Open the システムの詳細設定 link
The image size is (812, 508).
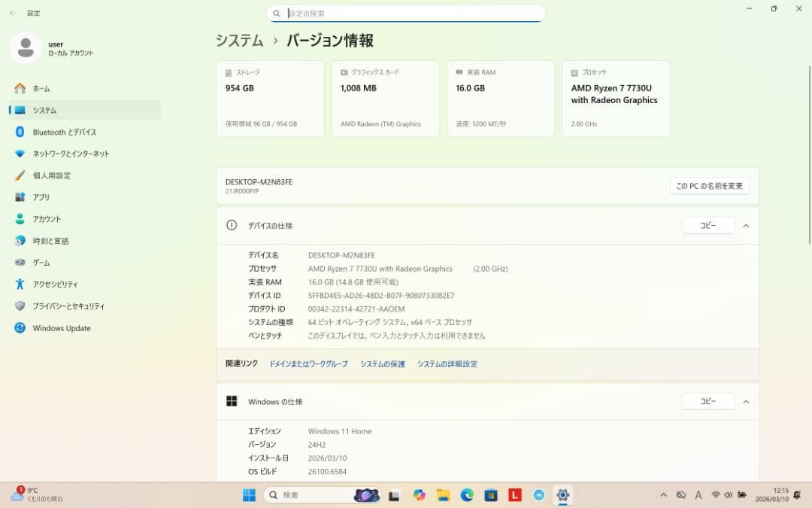point(447,363)
